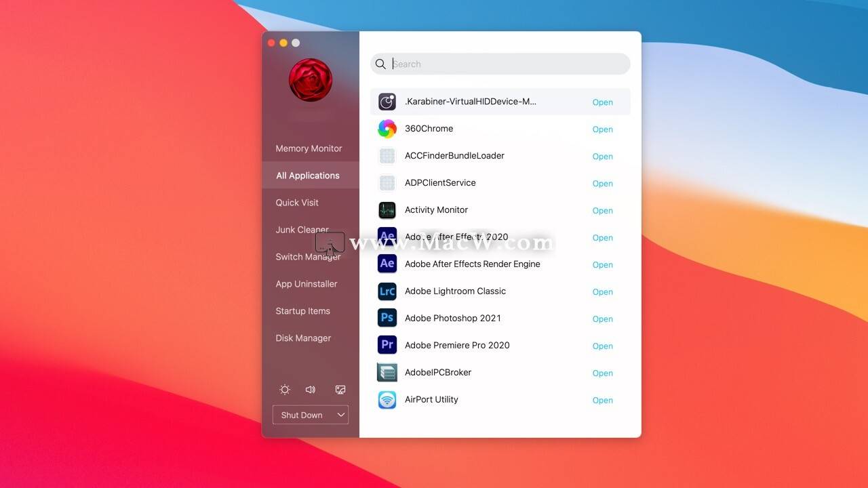
Task: Click the display screen icon in sidebar
Action: 340,390
